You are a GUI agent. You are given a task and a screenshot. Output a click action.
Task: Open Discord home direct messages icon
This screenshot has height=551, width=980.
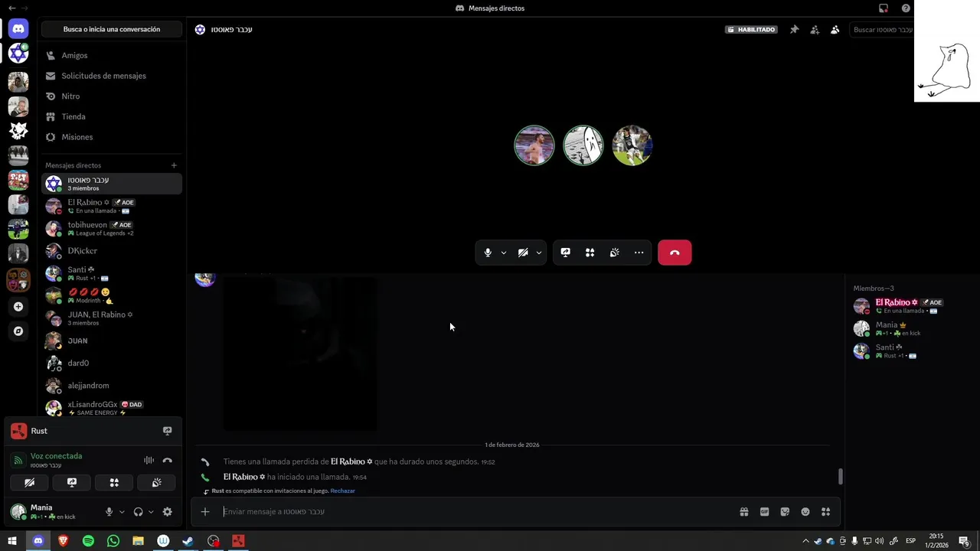tap(18, 29)
